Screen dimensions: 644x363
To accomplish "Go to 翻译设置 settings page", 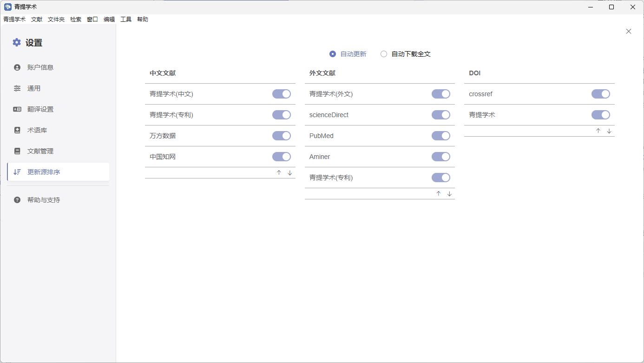I will pyautogui.click(x=40, y=109).
